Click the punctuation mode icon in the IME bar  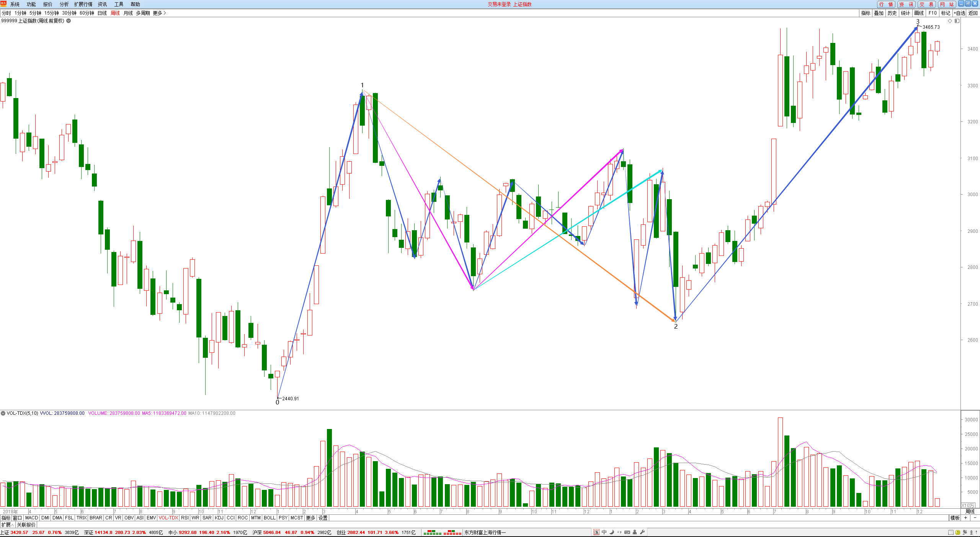tap(619, 532)
